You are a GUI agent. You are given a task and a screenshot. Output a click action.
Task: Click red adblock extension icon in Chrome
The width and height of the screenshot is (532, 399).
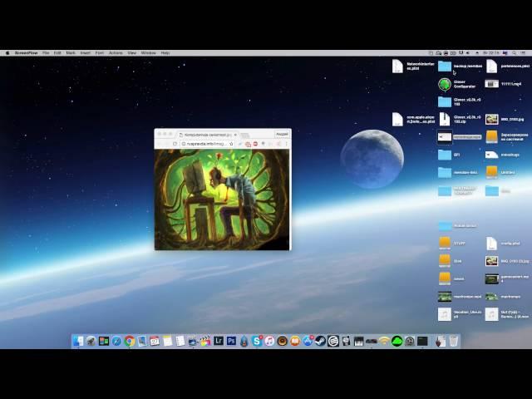255,144
